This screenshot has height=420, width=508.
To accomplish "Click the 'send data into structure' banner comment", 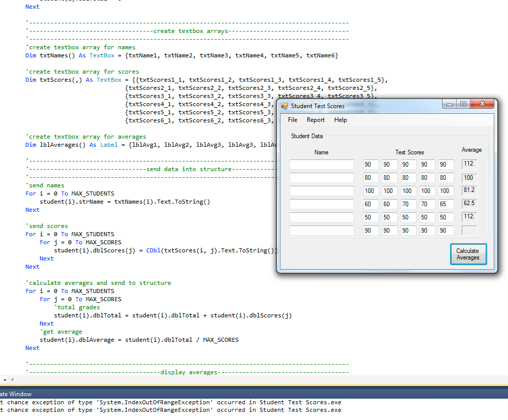I will coord(151,169).
